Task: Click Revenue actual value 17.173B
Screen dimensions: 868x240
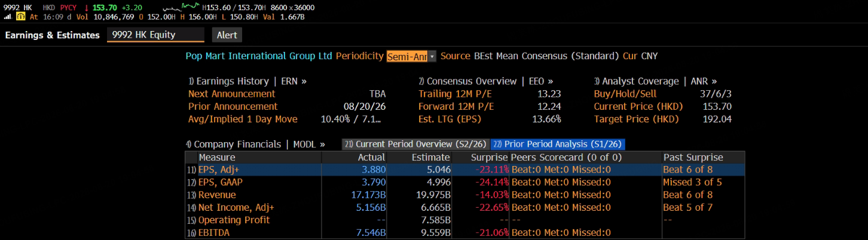Action: point(369,195)
